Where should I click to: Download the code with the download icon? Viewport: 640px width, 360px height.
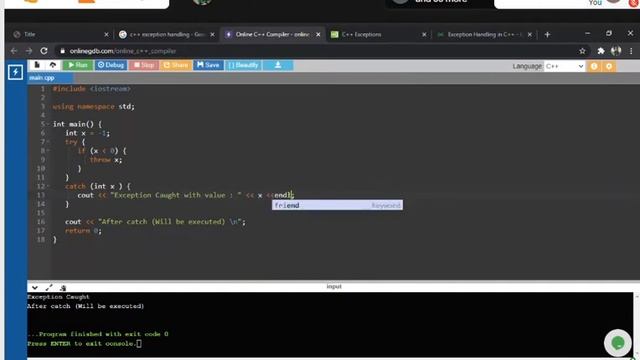point(278,65)
